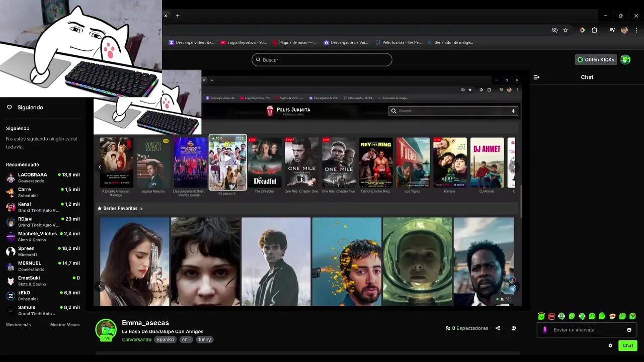644x362 pixels.
Task: Click the Spanish tag
Action: 165,340
